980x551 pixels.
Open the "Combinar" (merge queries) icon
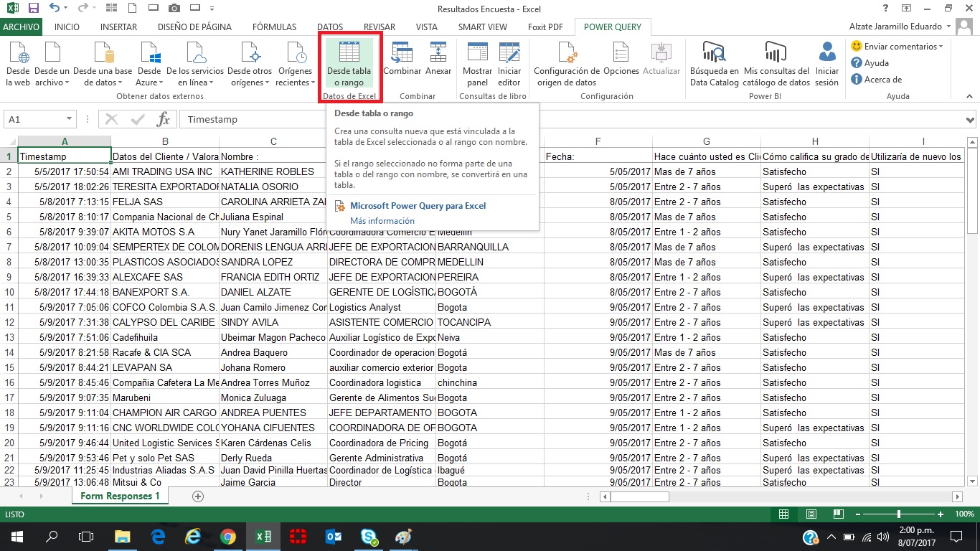(402, 63)
